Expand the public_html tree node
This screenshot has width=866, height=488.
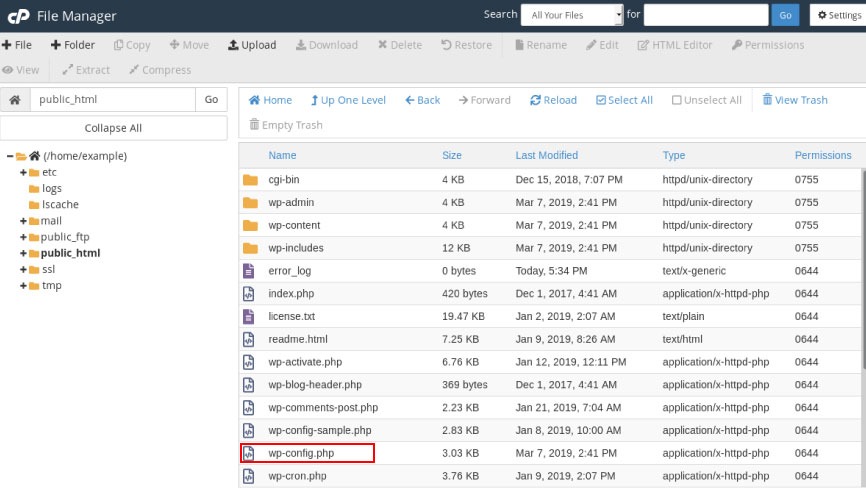point(23,253)
